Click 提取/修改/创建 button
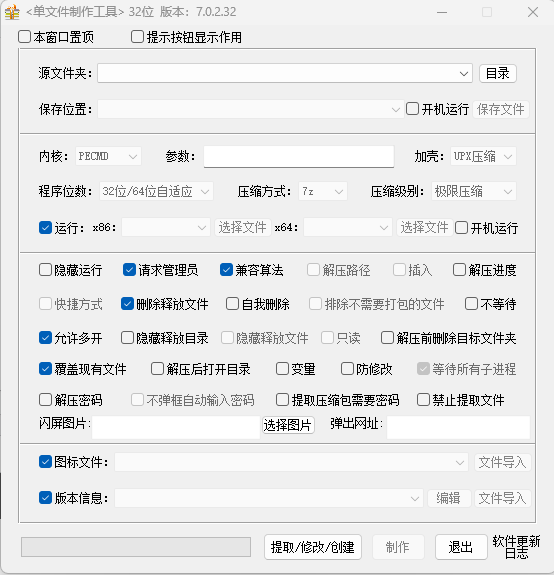Viewport: 554px width, 575px height. click(313, 547)
